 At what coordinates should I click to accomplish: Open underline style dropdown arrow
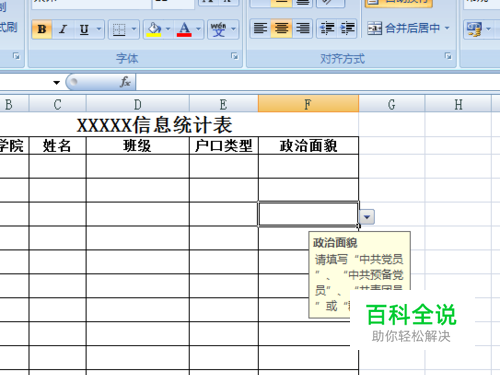click(x=99, y=29)
